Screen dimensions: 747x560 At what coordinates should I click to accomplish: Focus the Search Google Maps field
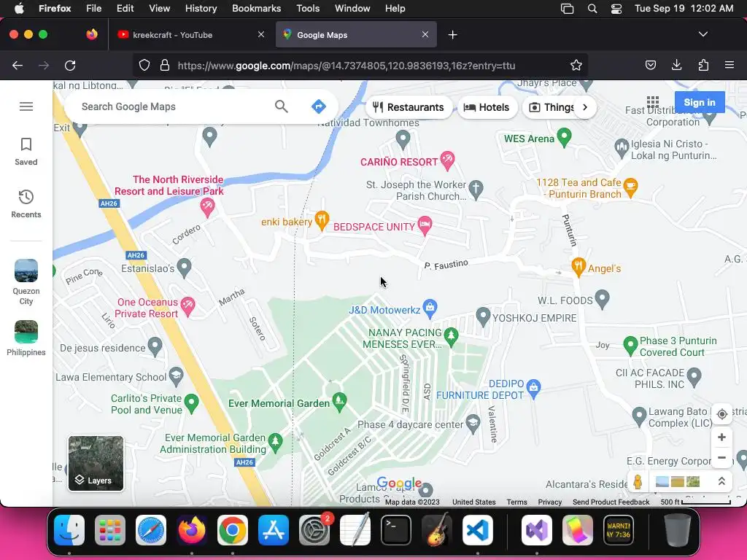[x=171, y=106]
